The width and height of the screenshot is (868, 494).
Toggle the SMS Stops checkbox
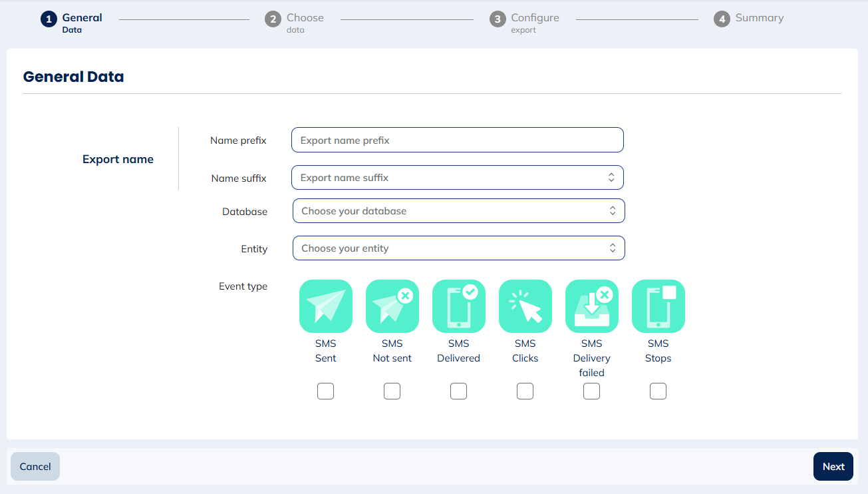point(658,391)
